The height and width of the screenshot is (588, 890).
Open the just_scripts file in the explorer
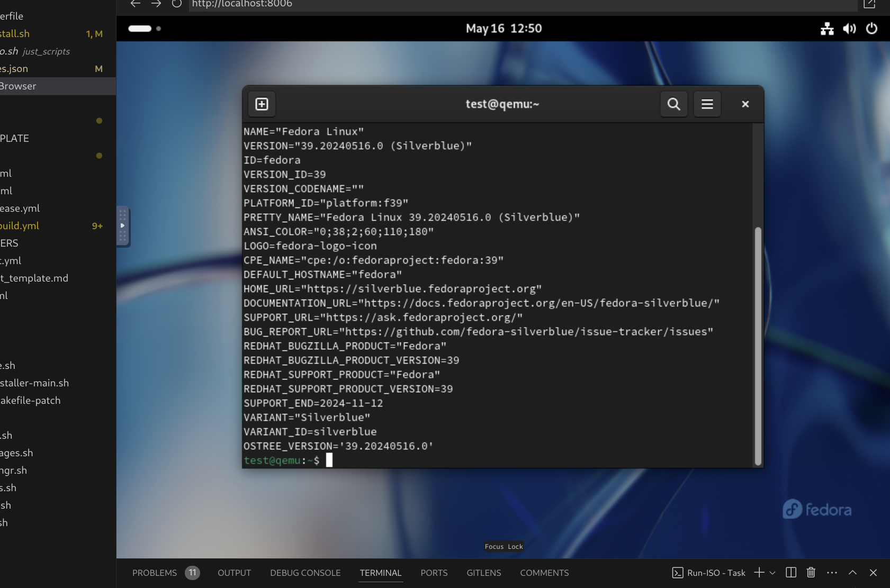point(58,51)
